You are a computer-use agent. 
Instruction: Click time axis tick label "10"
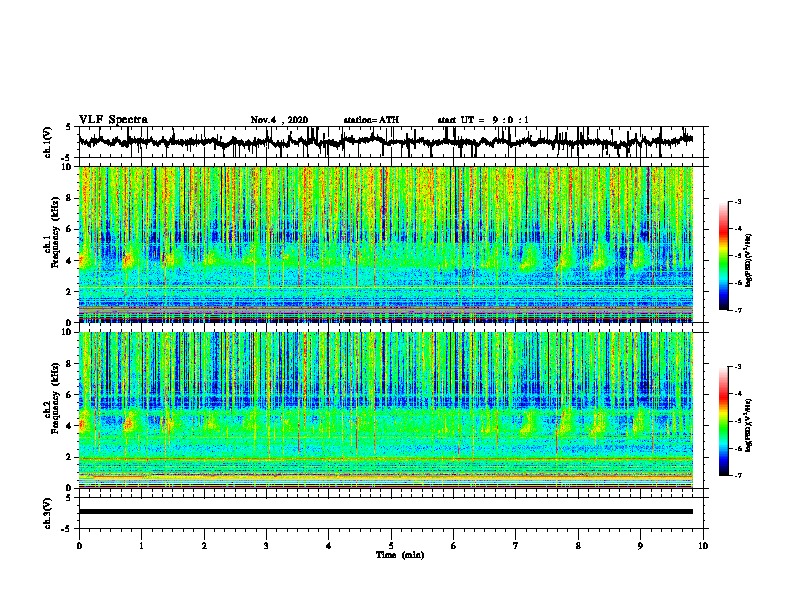click(x=703, y=546)
